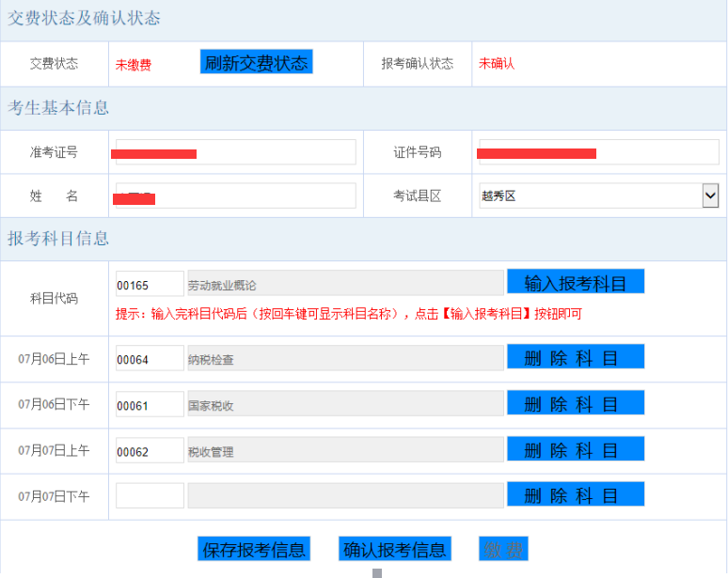Click the 准考证号 input field

pyautogui.click(x=235, y=152)
